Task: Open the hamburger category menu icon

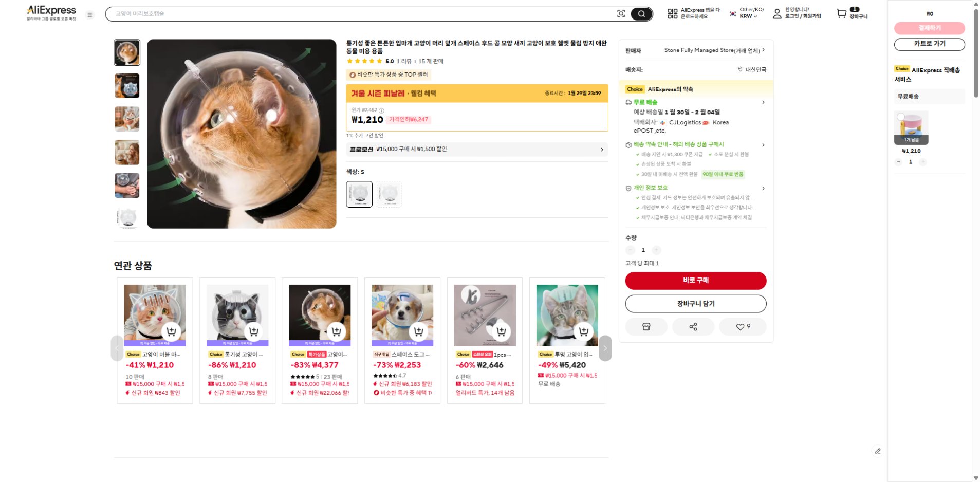Action: (x=90, y=15)
